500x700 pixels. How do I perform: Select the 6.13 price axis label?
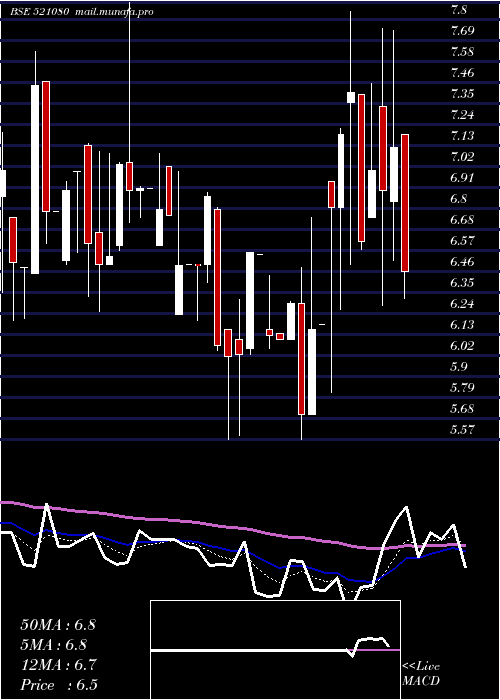click(462, 325)
